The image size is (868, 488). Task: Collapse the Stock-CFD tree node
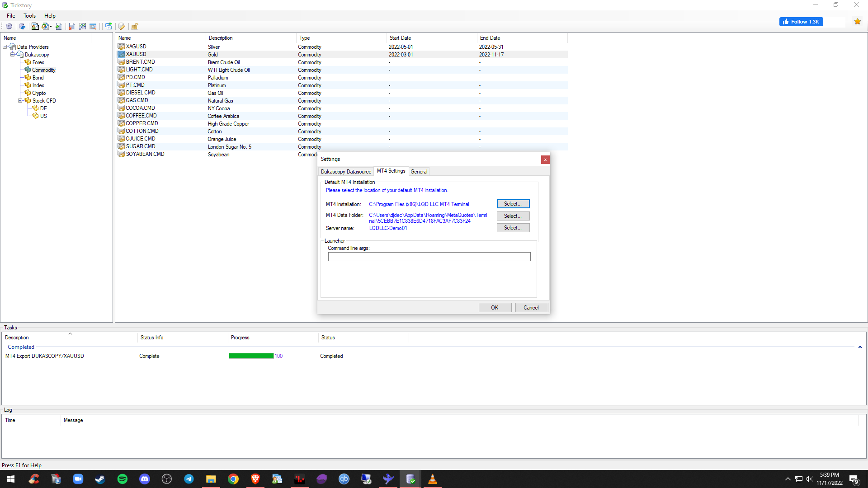coord(20,101)
